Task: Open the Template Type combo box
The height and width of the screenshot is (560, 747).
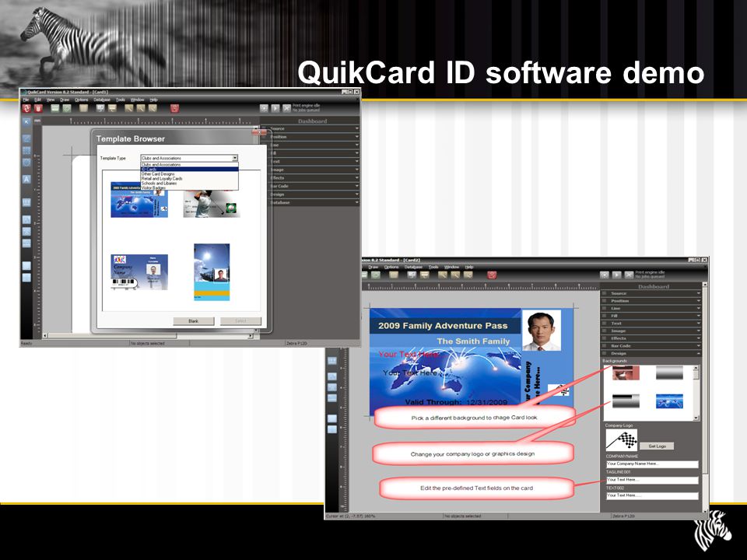Action: pyautogui.click(x=189, y=158)
